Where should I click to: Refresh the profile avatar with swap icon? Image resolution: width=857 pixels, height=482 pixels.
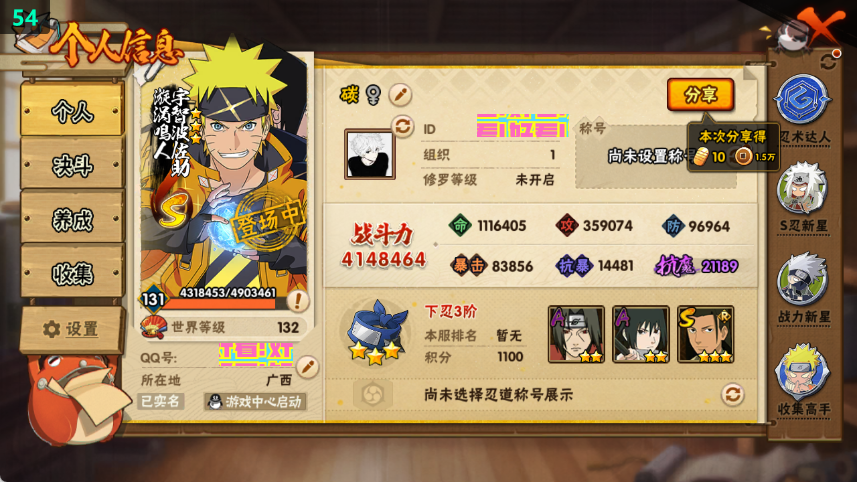(403, 127)
